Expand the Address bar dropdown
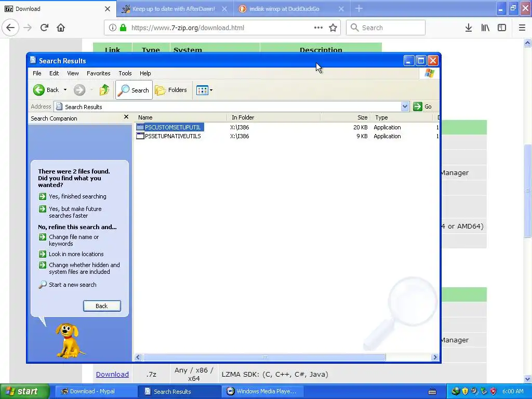The image size is (532, 399). [x=404, y=107]
